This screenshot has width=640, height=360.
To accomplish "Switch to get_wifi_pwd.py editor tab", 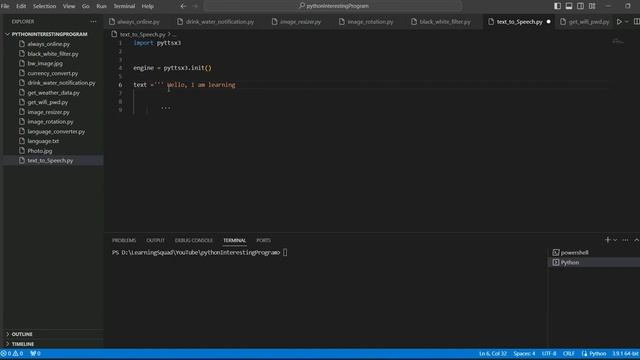I will click(x=589, y=22).
